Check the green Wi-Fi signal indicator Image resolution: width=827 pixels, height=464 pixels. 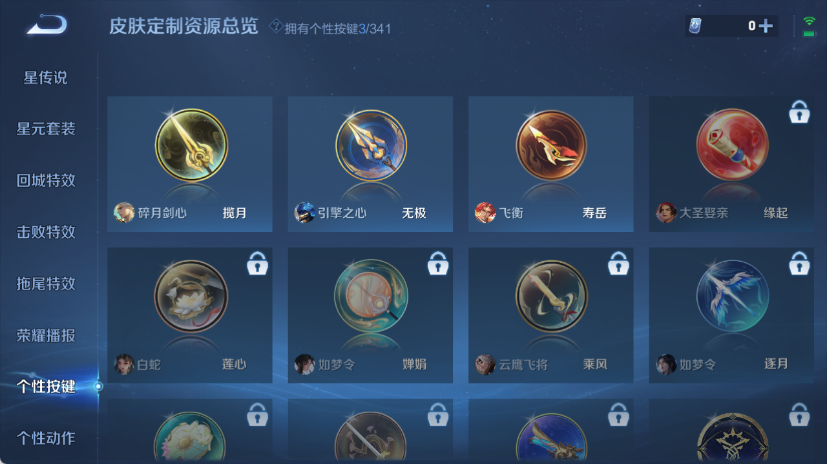(x=809, y=26)
